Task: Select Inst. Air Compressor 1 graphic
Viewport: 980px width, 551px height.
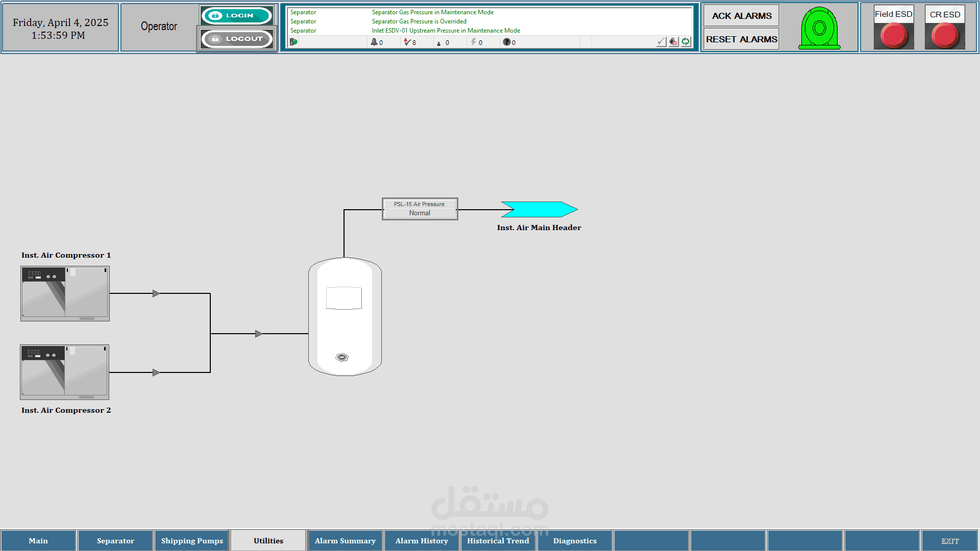Action: [x=65, y=293]
